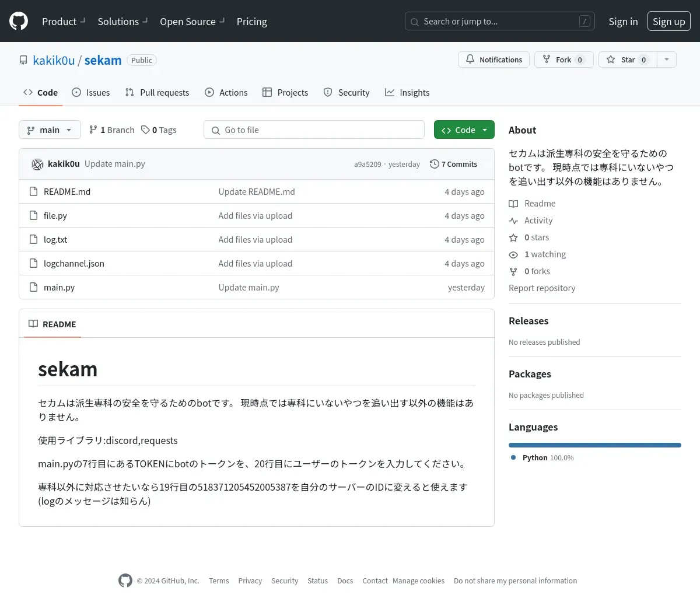Open the Privacy footer link
This screenshot has width=700, height=612.
[x=250, y=581]
